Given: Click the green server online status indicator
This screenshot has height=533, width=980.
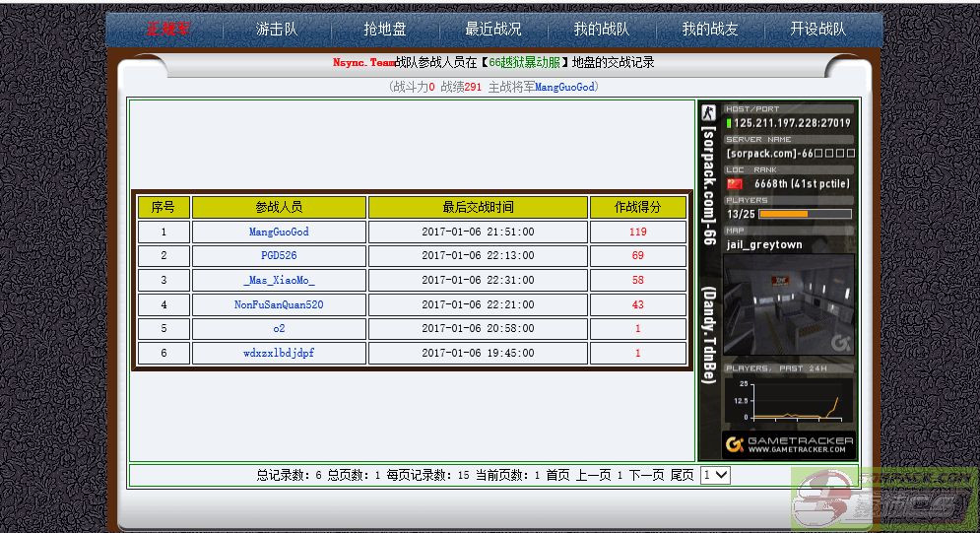Looking at the screenshot, I should tap(729, 124).
